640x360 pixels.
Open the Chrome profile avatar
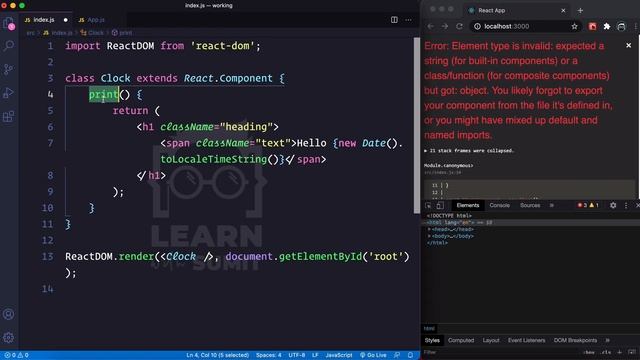pos(621,27)
